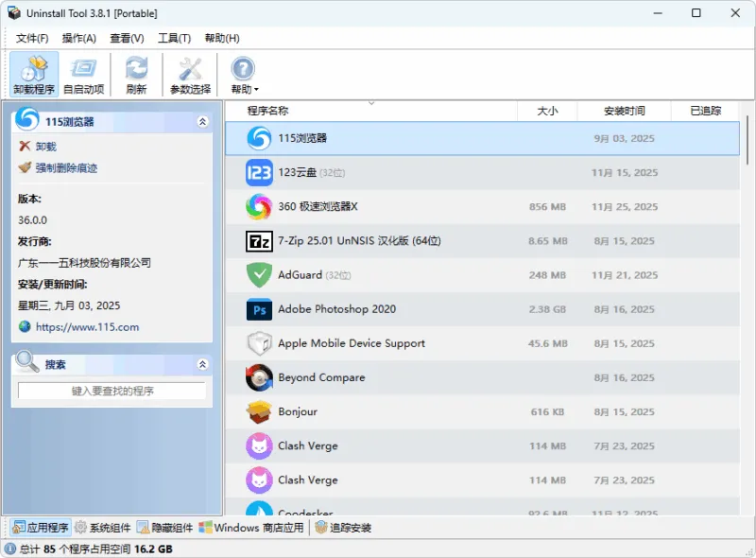This screenshot has height=558, width=756.
Task: Open the 自启动项 startup items toolbar icon
Action: coord(84,75)
